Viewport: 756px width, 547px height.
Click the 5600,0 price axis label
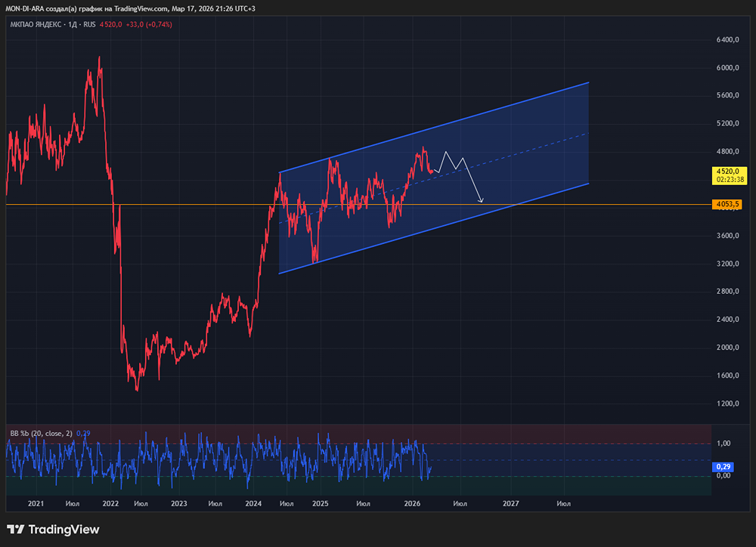coord(727,95)
